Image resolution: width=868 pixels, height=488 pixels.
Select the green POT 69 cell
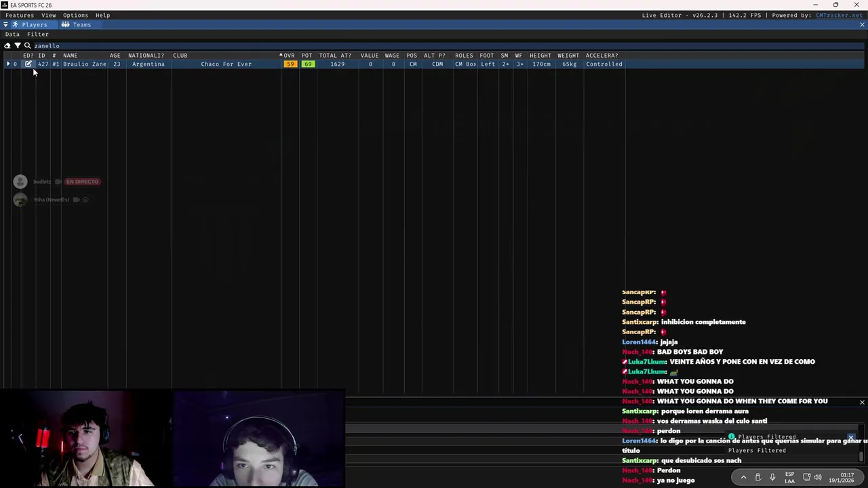coord(308,64)
